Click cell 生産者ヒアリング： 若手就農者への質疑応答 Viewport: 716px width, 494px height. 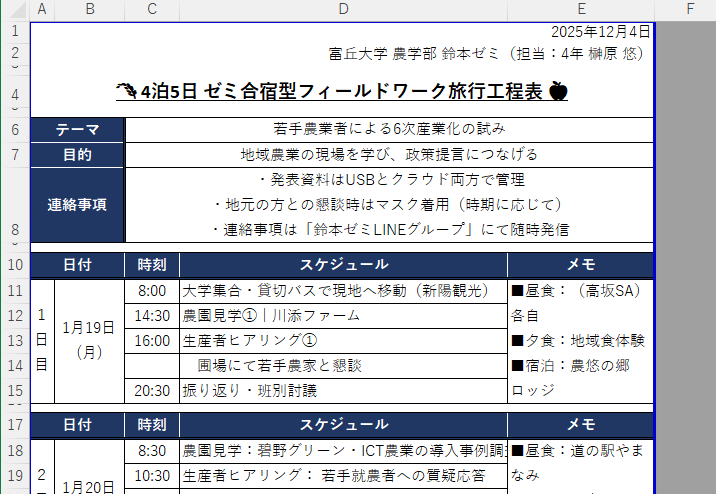coord(343,476)
